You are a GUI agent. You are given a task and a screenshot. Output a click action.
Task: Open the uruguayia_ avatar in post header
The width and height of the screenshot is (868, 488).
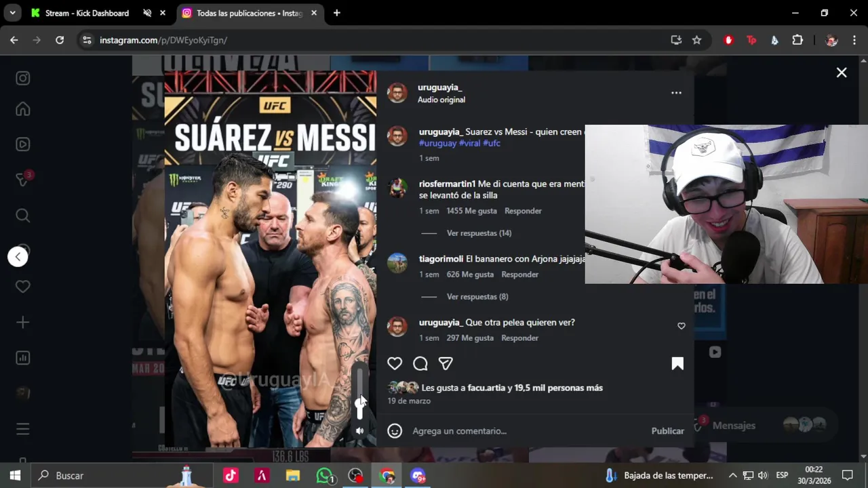397,94
